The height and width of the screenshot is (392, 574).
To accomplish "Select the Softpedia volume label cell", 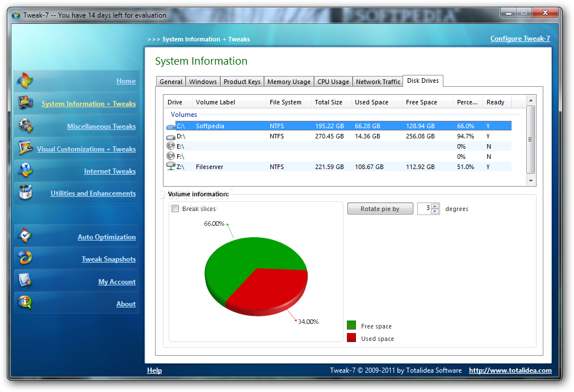I will (210, 126).
